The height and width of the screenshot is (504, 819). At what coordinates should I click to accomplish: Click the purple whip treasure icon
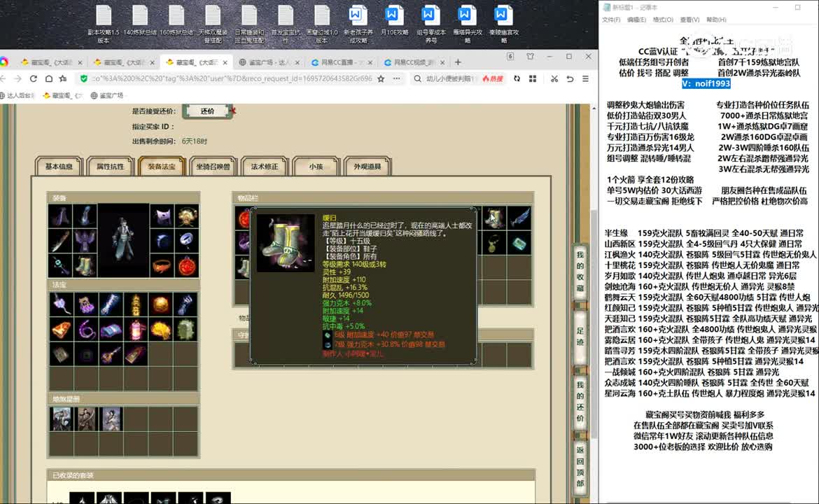click(85, 330)
